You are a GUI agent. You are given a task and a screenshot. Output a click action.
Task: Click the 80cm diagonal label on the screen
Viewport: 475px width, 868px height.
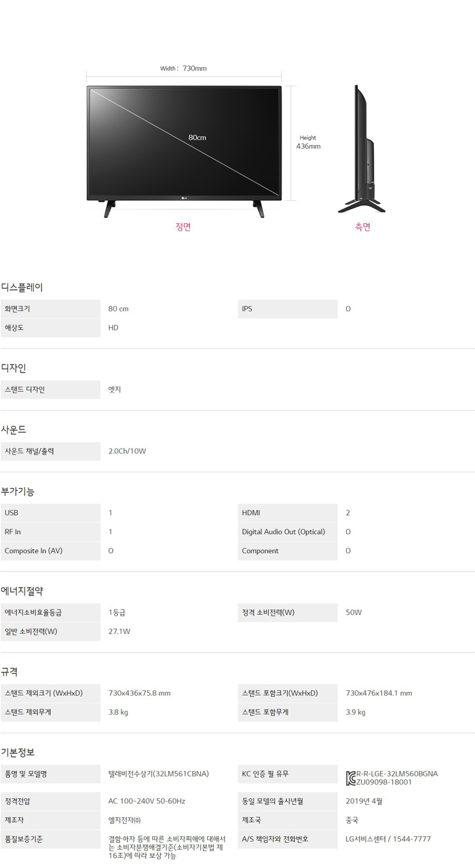pos(197,138)
